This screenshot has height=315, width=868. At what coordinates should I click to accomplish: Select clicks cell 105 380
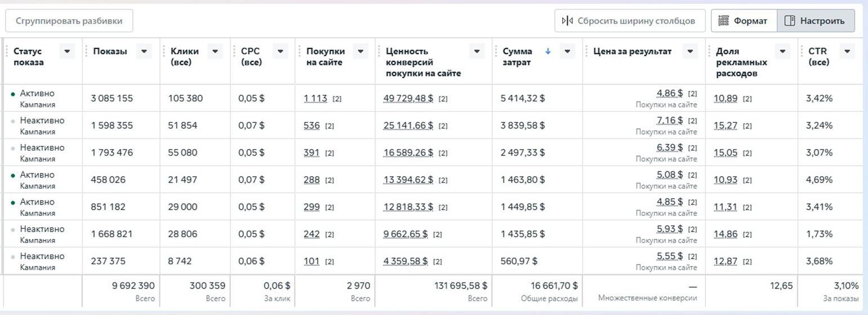(185, 99)
